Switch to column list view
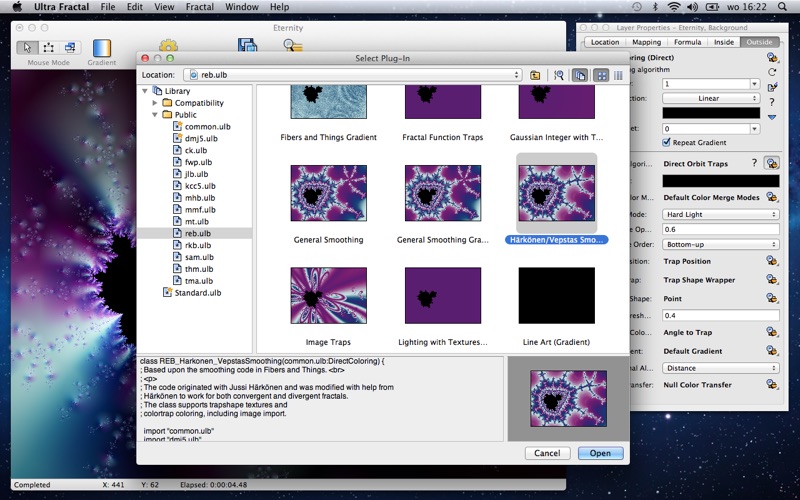The width and height of the screenshot is (800, 500). pyautogui.click(x=618, y=75)
